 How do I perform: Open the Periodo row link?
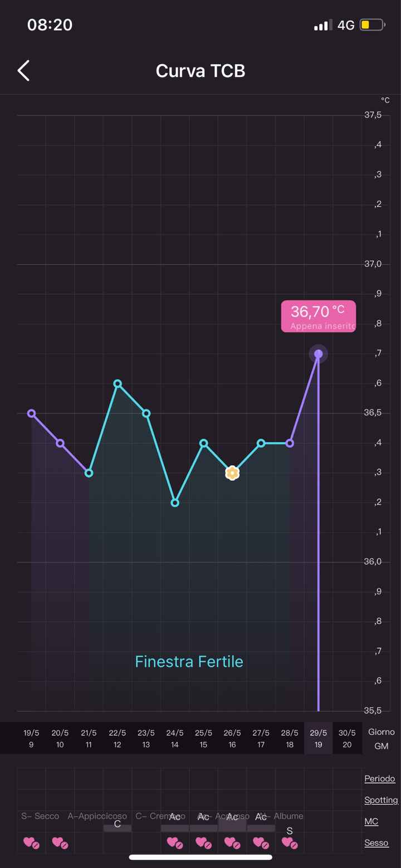[x=379, y=778]
